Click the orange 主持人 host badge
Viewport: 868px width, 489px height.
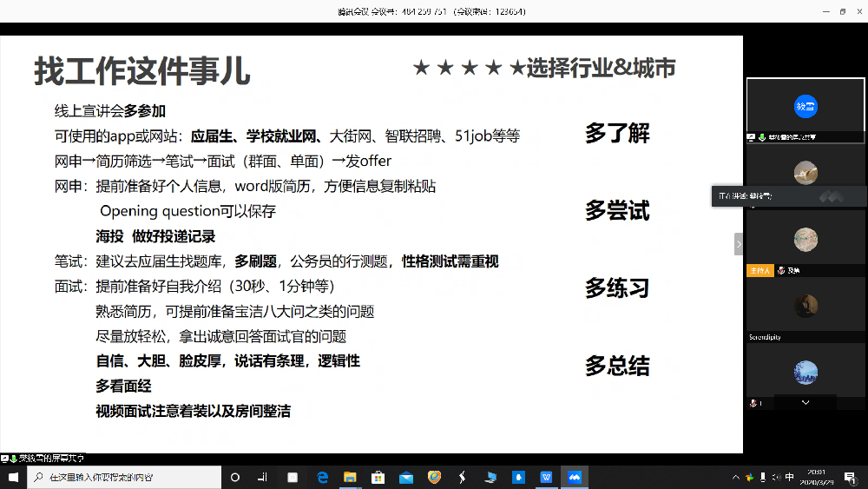759,271
